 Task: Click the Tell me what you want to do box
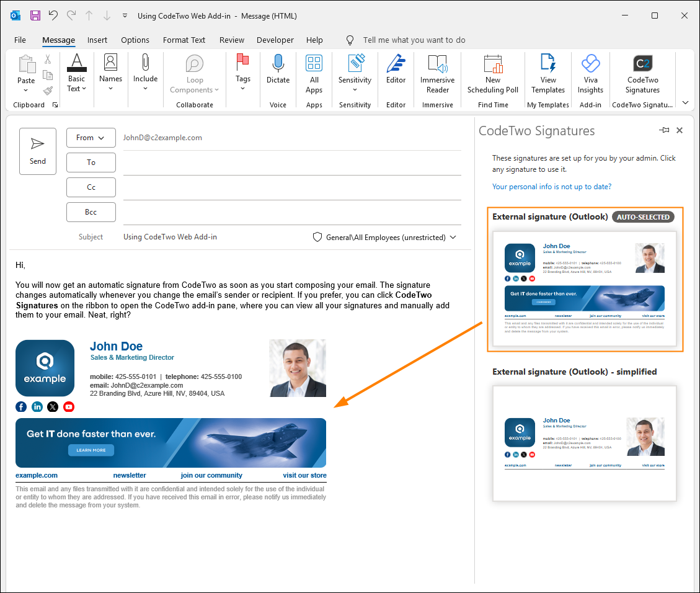coord(414,40)
